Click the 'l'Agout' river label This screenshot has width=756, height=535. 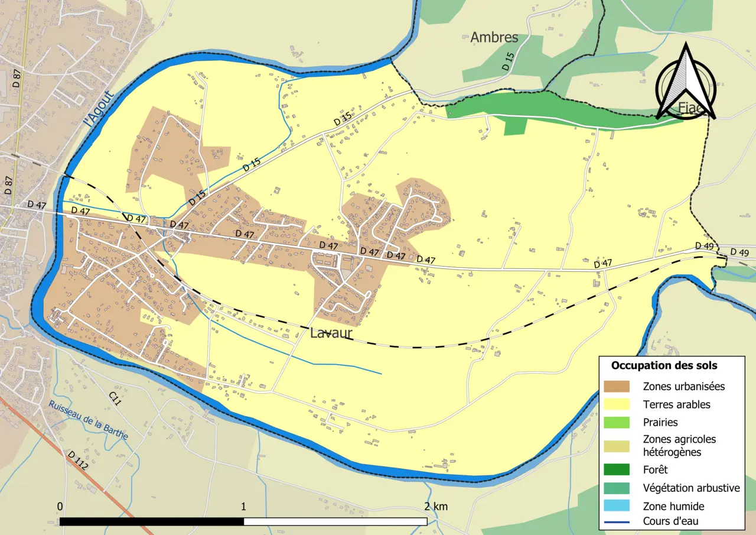pyautogui.click(x=98, y=108)
